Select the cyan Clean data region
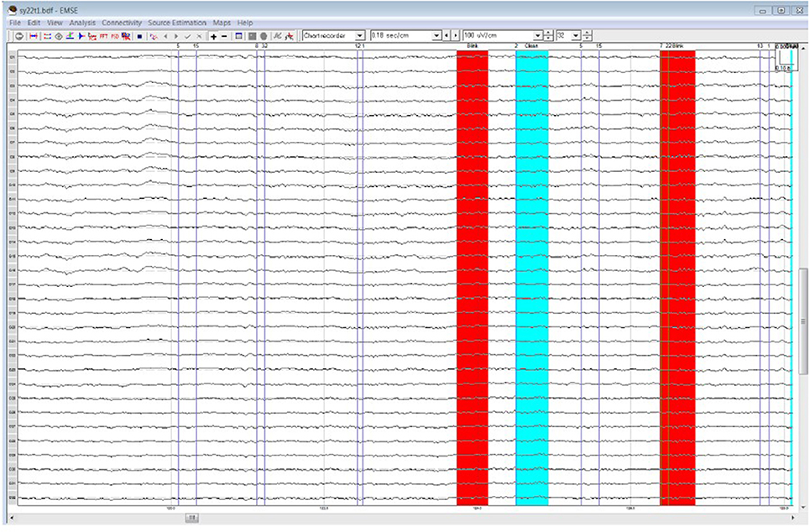This screenshot has width=809, height=532. [x=532, y=278]
